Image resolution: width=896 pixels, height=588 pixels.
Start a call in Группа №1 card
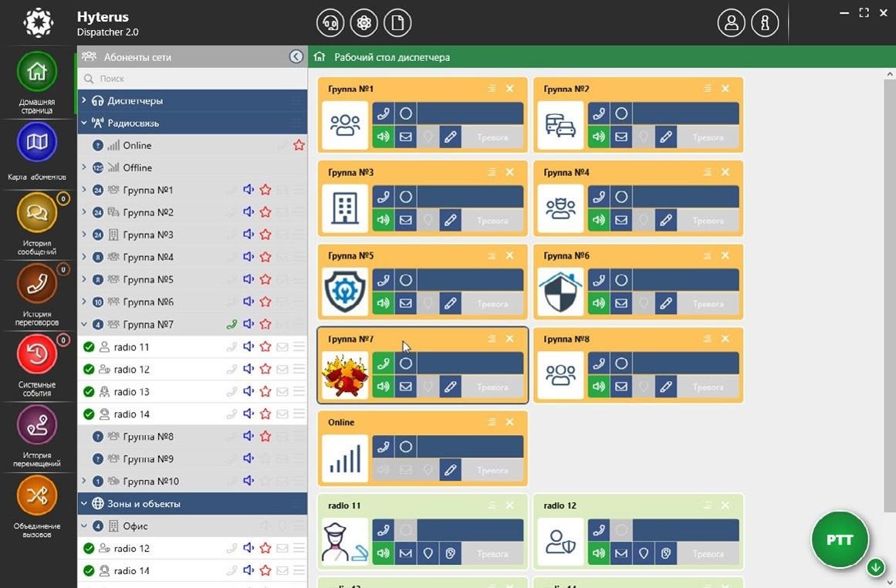click(384, 113)
